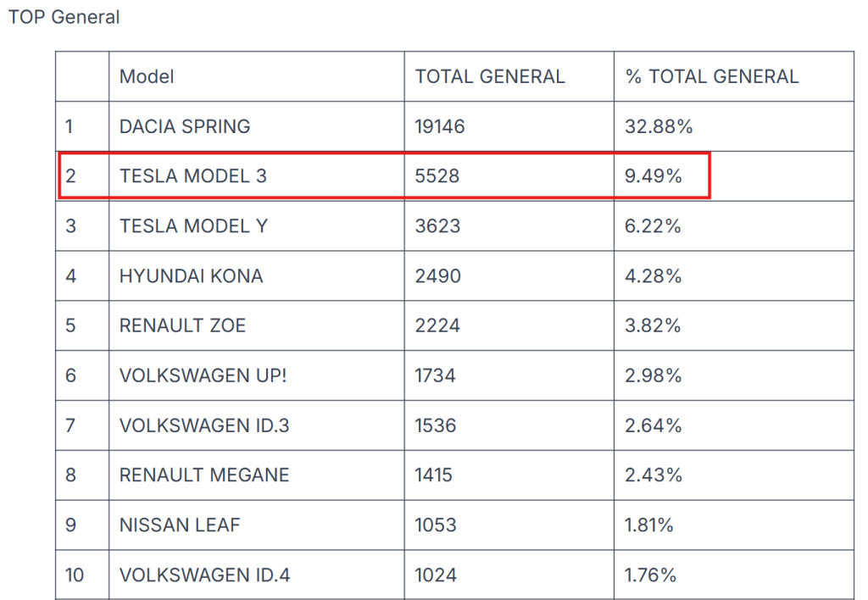Click the 32.88% percentage cell
This screenshot has height=600, width=868.
pyautogui.click(x=659, y=126)
